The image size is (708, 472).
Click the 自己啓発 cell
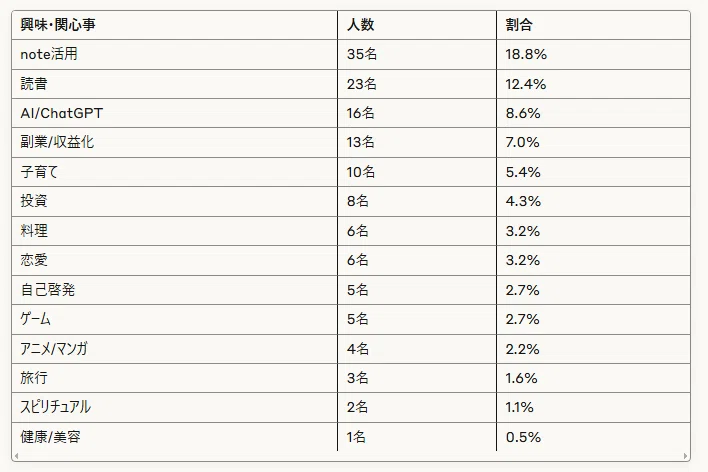tap(174, 290)
